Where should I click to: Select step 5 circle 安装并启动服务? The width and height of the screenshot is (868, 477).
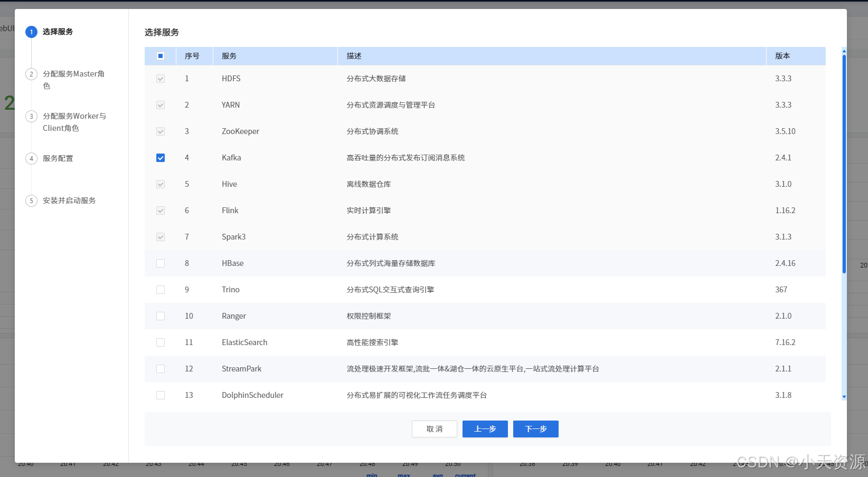[31, 201]
